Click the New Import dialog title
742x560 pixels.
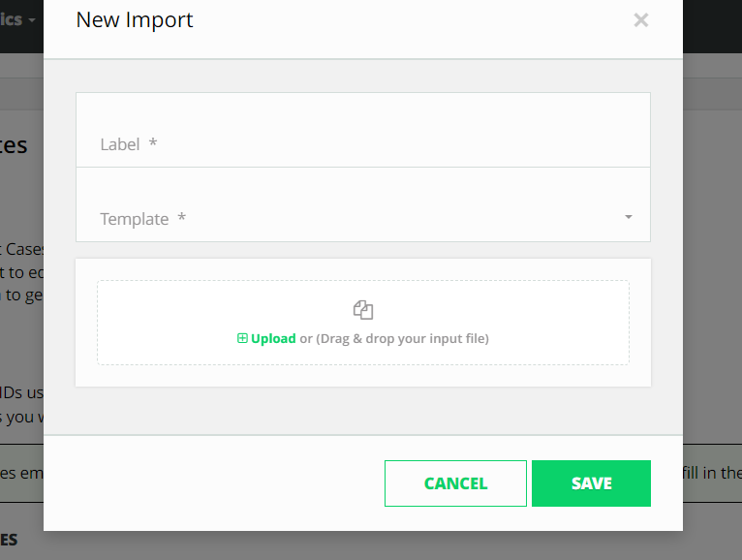pos(135,20)
